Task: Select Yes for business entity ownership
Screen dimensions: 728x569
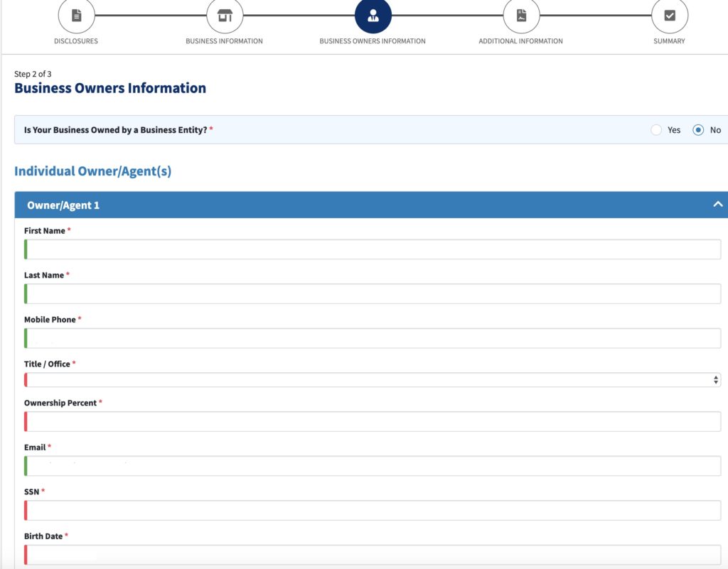Action: [657, 130]
